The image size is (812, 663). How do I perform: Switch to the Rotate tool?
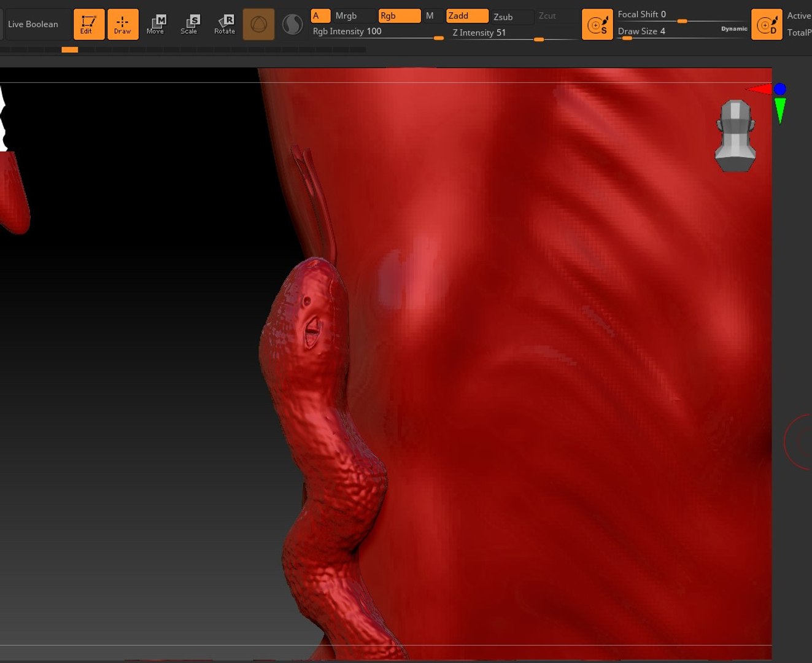(x=225, y=24)
